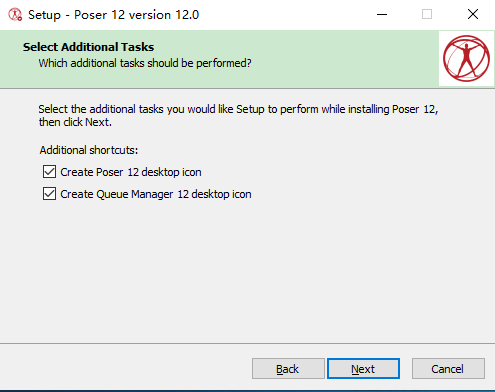
Task: Click 'Which additional tasks should be performed?' subtitle
Action: tap(145, 63)
